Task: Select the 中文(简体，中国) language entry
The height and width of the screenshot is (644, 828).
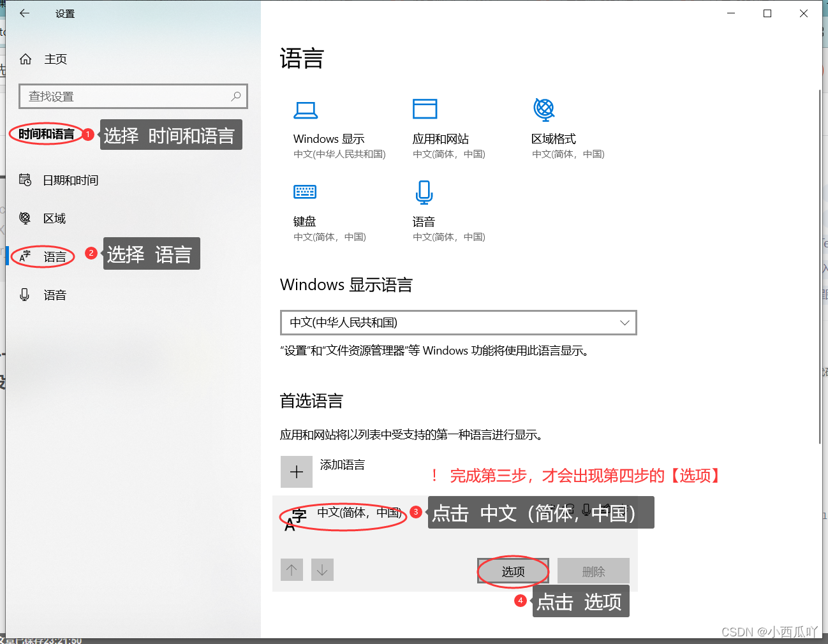Action: pos(360,513)
